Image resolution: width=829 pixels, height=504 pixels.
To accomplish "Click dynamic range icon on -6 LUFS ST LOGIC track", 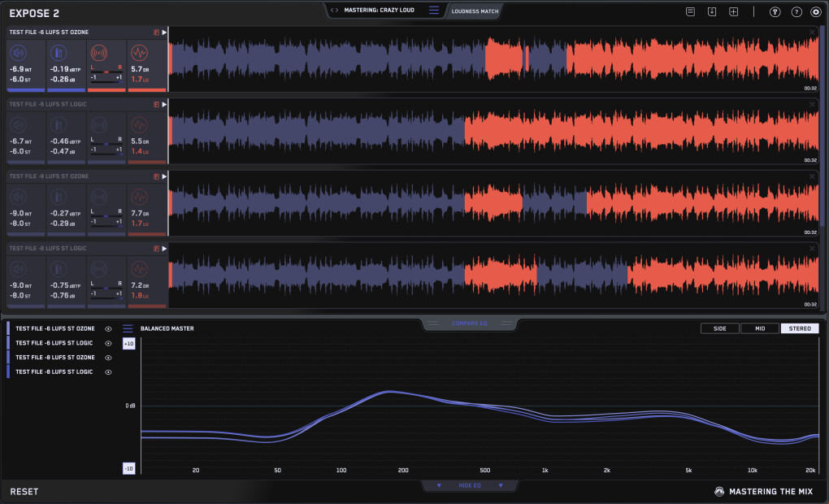I will (x=139, y=125).
